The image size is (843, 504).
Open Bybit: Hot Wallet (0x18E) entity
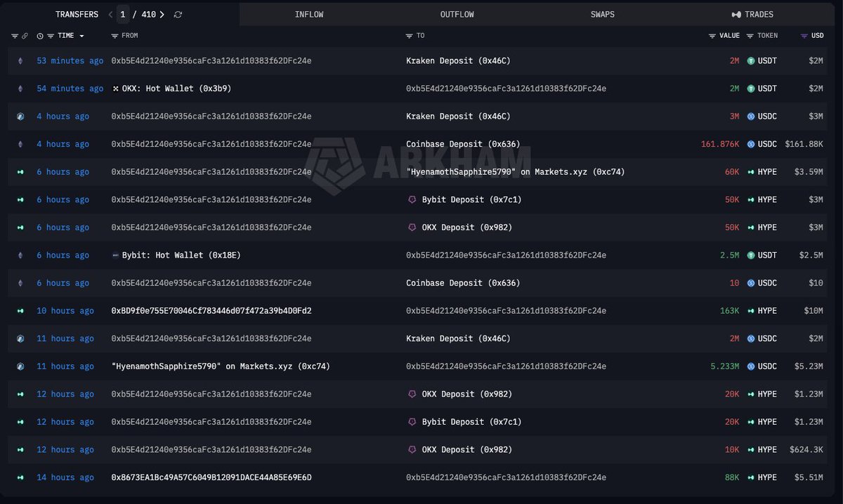coord(182,256)
